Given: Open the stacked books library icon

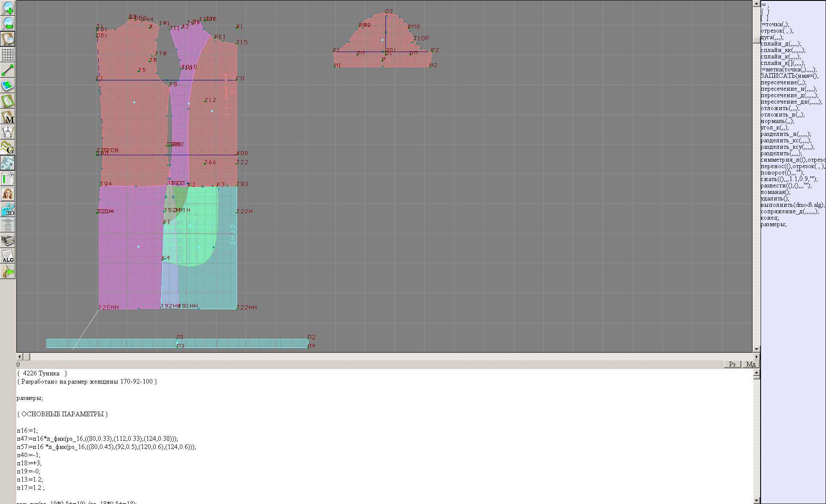Looking at the screenshot, I should coord(8,240).
